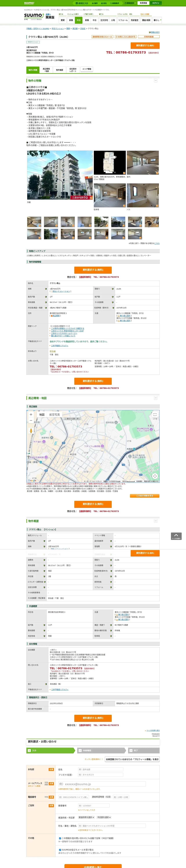Click 資料請求する button under 特徴ピックアップ

click(93, 270)
